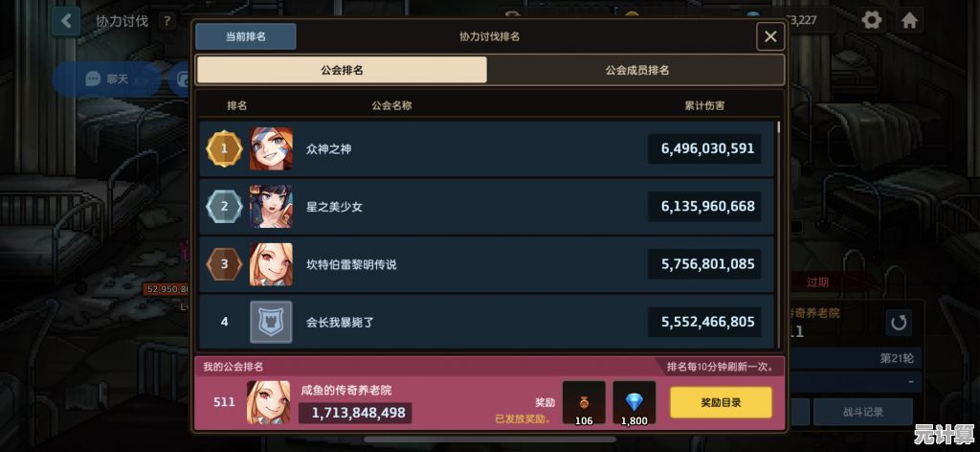Tap the back arrow button
Viewport: 980px width, 452px height.
tap(66, 21)
